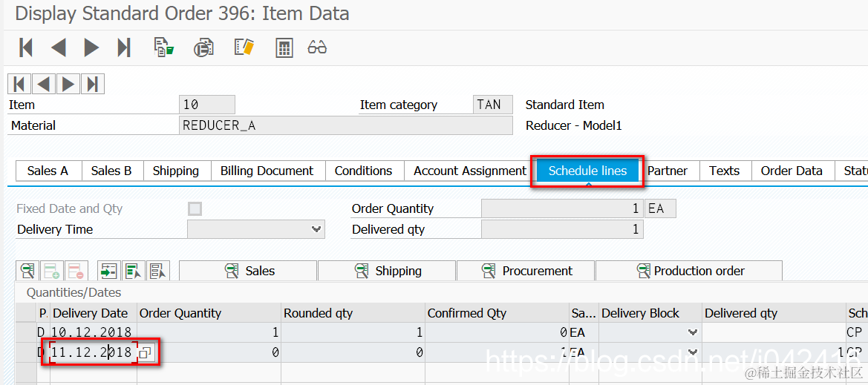The height and width of the screenshot is (385, 868).
Task: Go to next item in small navigation row
Action: pyautogui.click(x=68, y=84)
